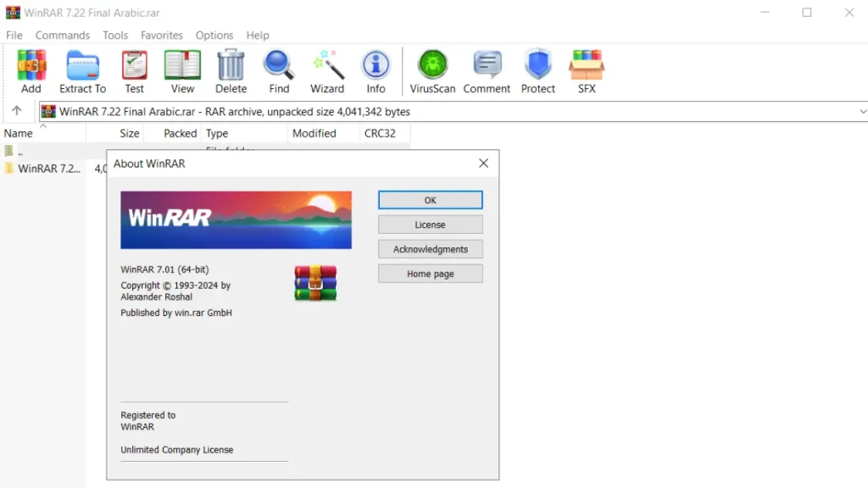Run VirusScan on the archive
The height and width of the screenshot is (488, 868).
[x=432, y=71]
